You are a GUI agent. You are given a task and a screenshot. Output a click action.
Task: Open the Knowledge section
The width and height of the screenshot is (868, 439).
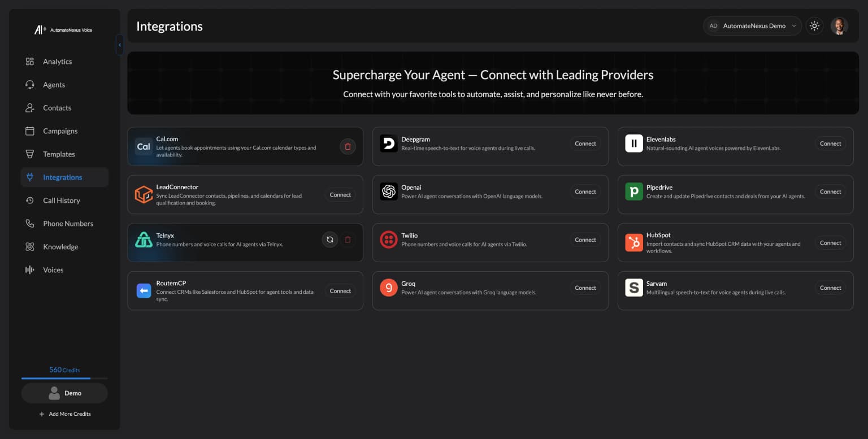tap(64, 247)
